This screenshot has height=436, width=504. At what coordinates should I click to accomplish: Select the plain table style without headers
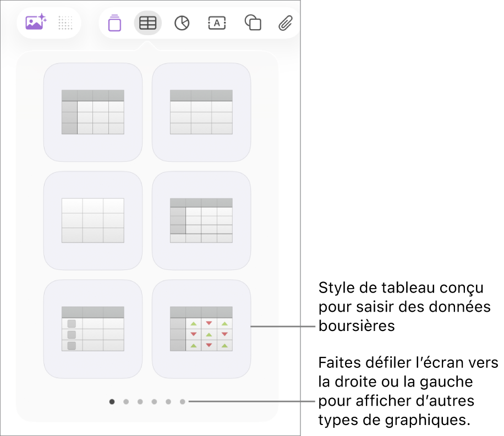pyautogui.click(x=93, y=220)
